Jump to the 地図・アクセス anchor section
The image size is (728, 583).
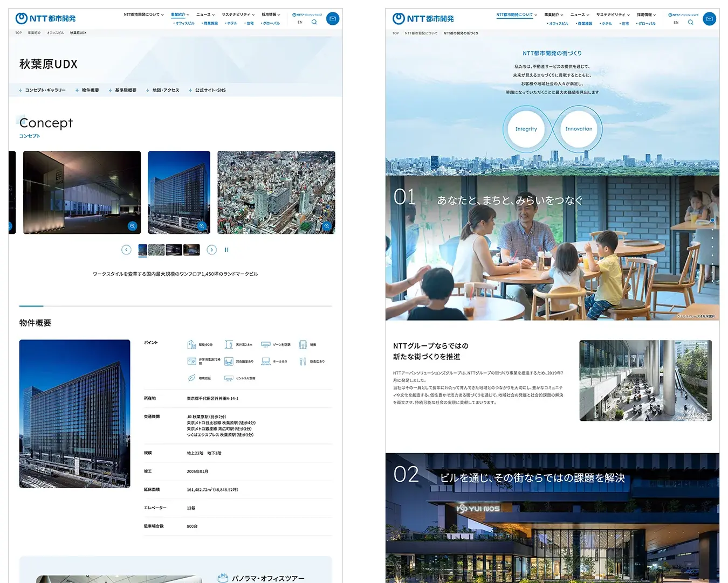(x=163, y=91)
